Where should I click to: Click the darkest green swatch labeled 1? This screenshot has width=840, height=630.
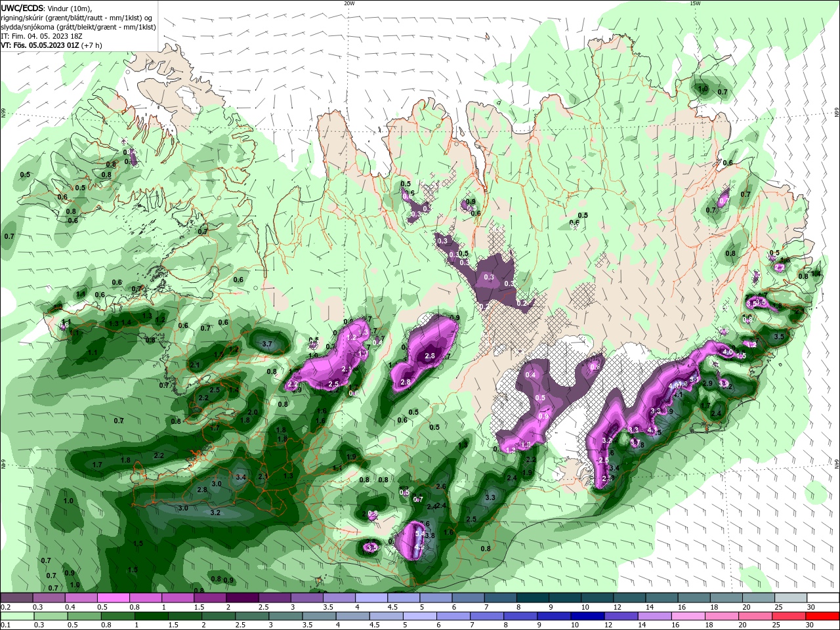(151, 616)
